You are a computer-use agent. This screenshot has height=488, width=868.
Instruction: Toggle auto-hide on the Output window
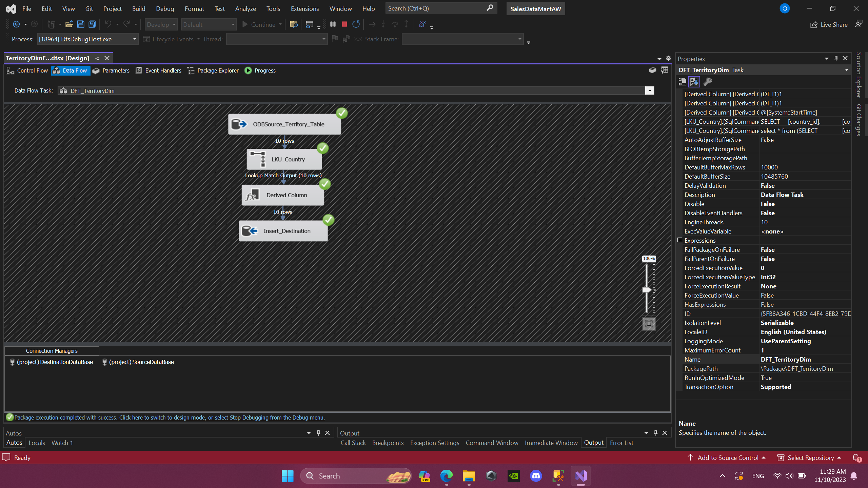655,433
